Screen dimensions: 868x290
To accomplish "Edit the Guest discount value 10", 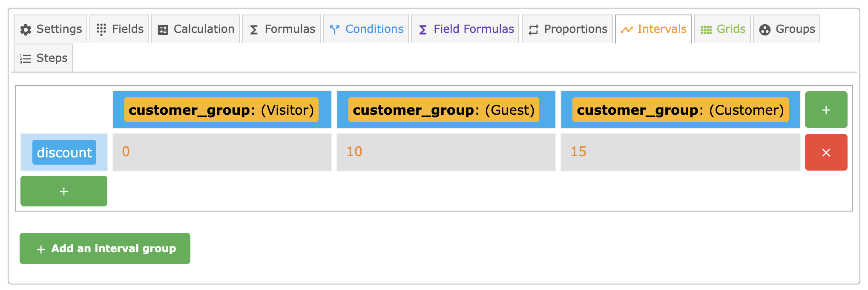I will click(x=446, y=152).
